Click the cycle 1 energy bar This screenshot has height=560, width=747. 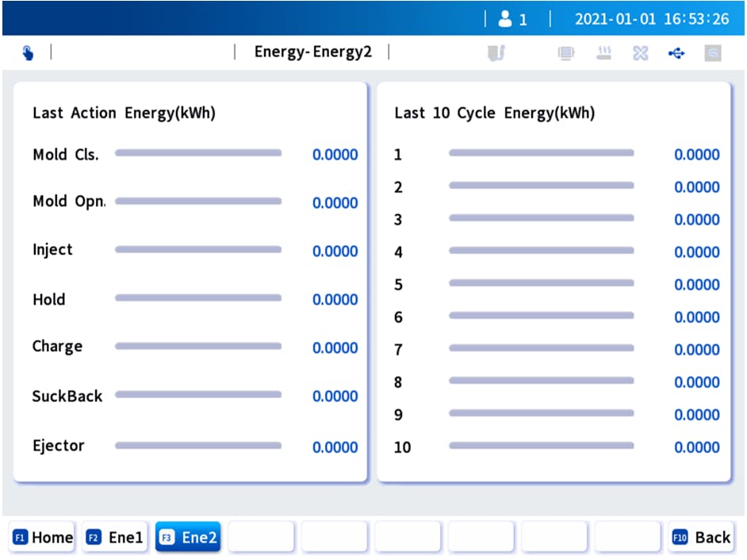pos(541,152)
